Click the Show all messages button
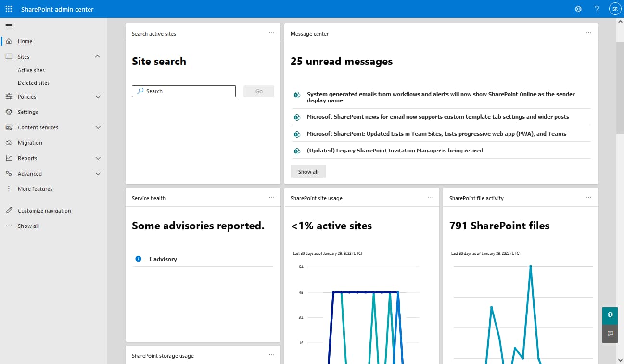The width and height of the screenshot is (624, 364). click(x=308, y=172)
